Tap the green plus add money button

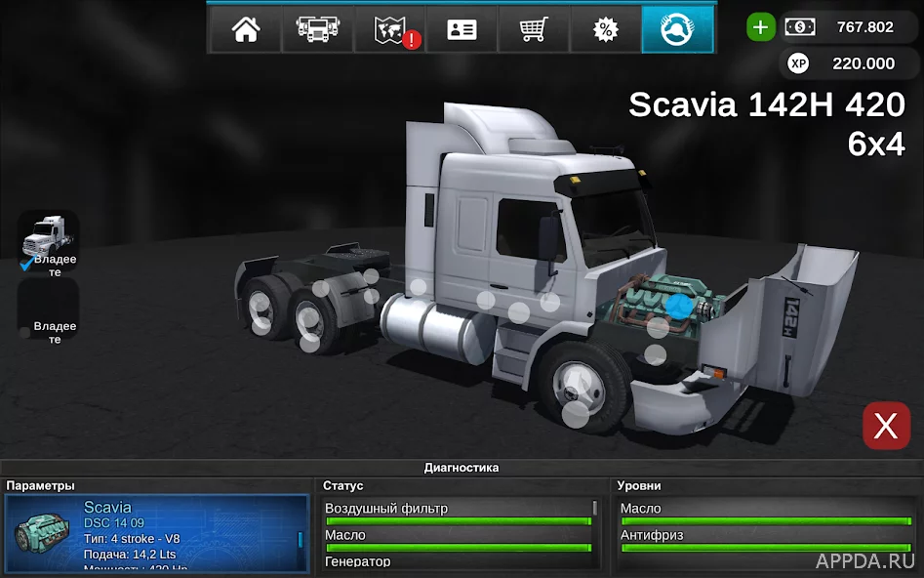coord(761,27)
